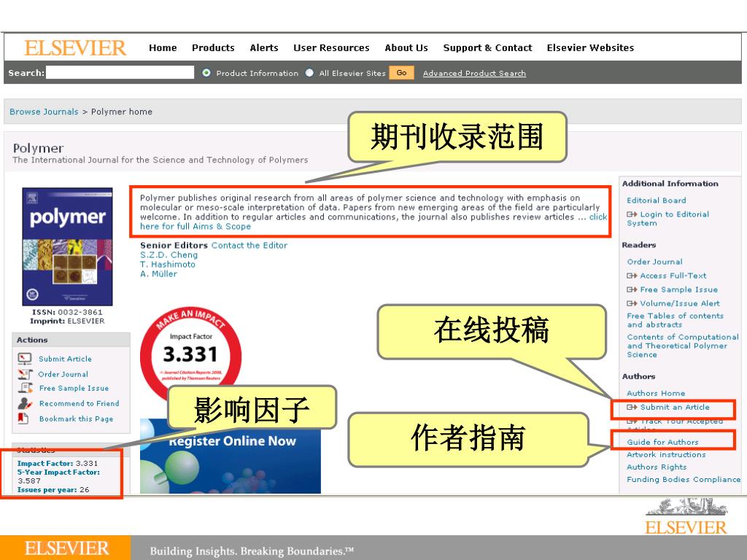Click Order Journal link in Actions
Viewport: 747px width, 560px height.
tap(63, 374)
